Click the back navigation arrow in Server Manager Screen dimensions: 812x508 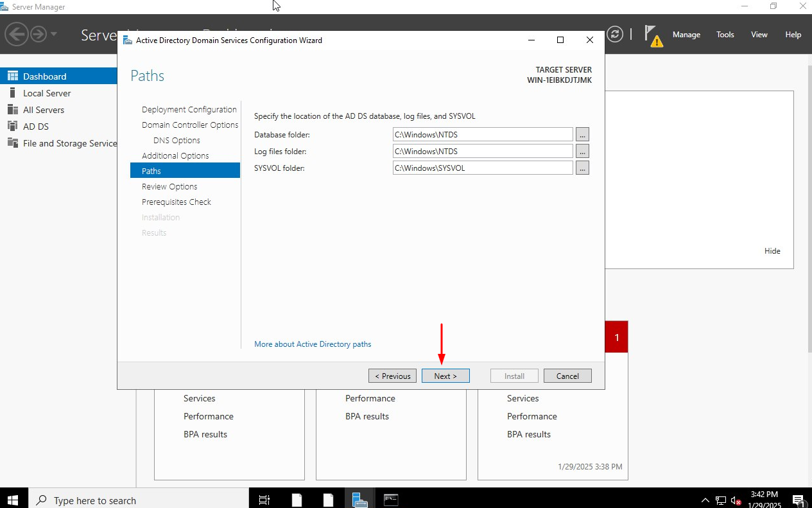(x=17, y=33)
